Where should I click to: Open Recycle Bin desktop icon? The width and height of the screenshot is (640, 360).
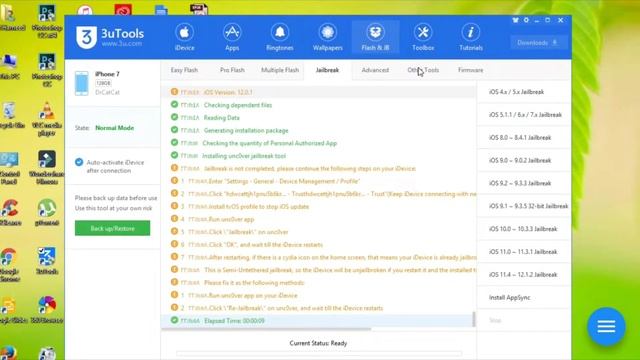pos(9,116)
